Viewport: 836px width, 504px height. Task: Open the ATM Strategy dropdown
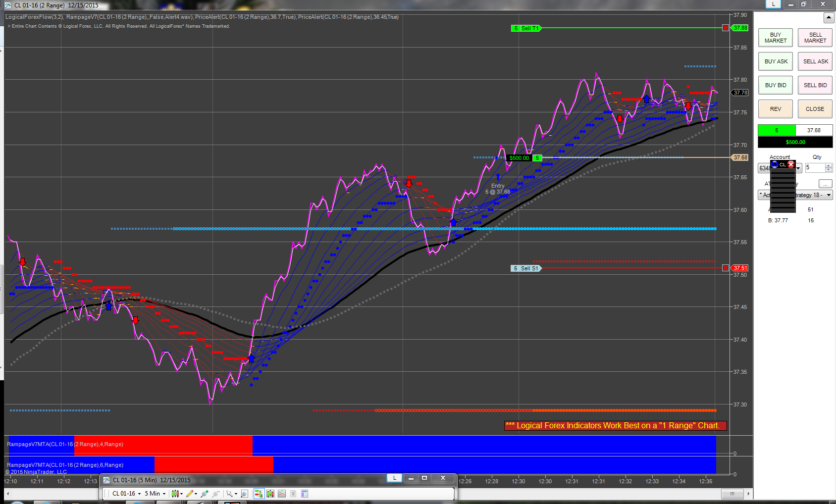(x=795, y=195)
